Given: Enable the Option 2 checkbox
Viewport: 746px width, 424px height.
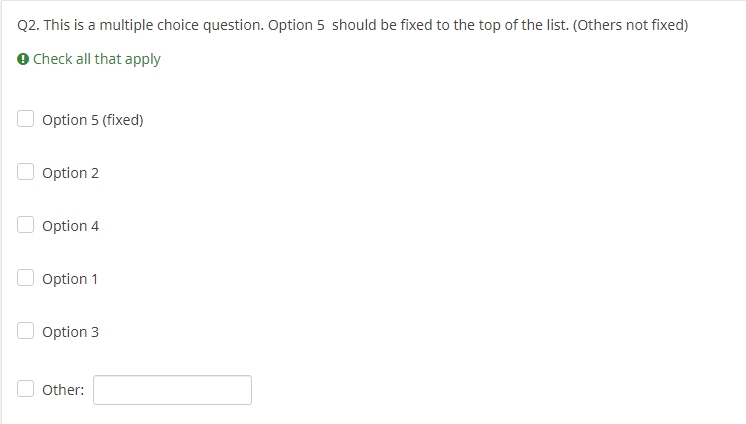Looking at the screenshot, I should pyautogui.click(x=26, y=172).
